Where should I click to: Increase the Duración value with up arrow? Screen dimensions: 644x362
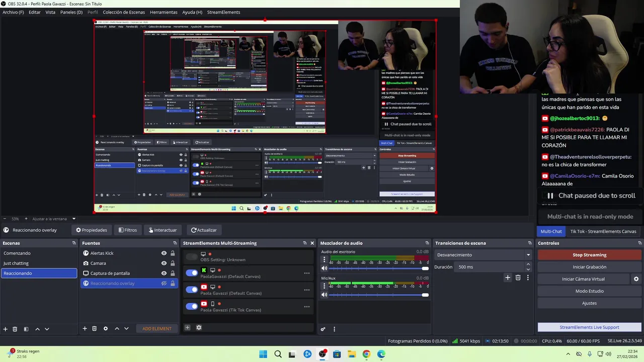[528, 265]
